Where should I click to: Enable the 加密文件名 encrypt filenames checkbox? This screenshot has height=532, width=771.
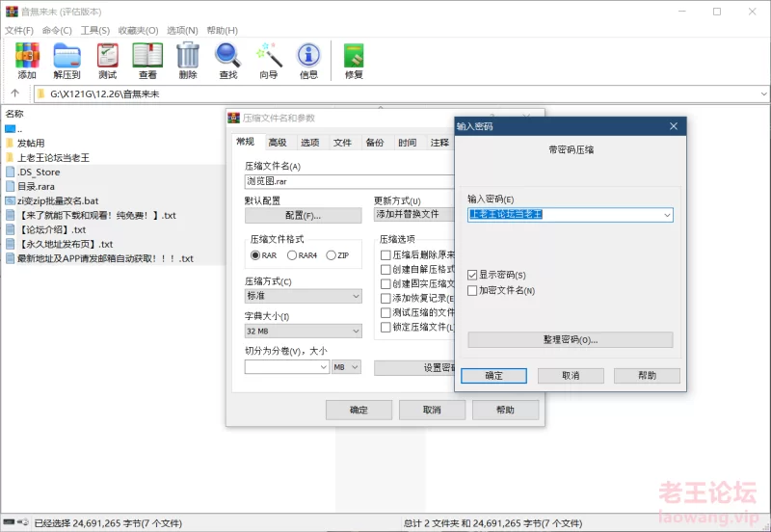coord(472,291)
